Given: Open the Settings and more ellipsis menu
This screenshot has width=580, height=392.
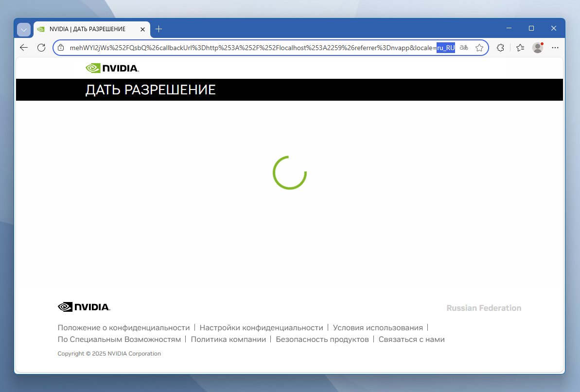Looking at the screenshot, I should point(555,47).
